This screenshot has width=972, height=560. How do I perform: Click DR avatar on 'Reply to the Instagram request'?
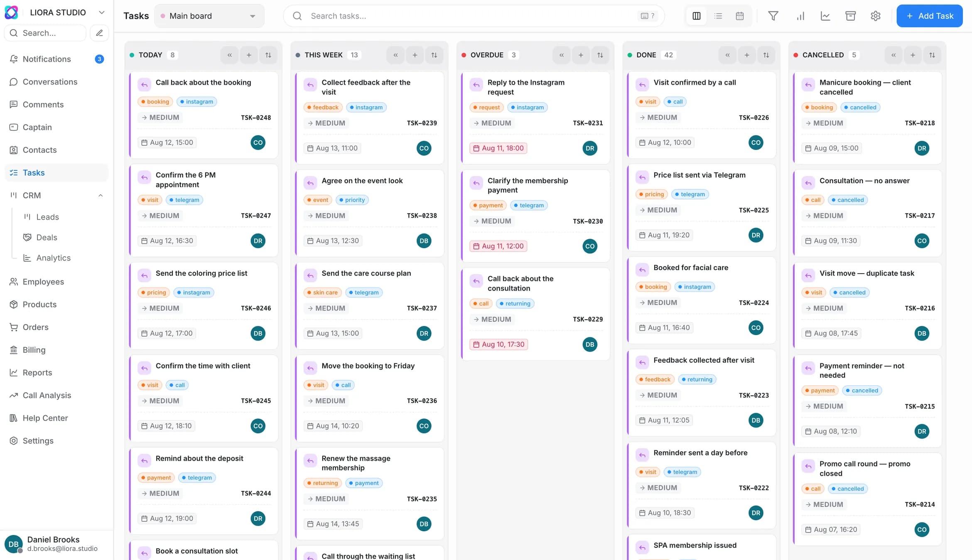click(590, 148)
